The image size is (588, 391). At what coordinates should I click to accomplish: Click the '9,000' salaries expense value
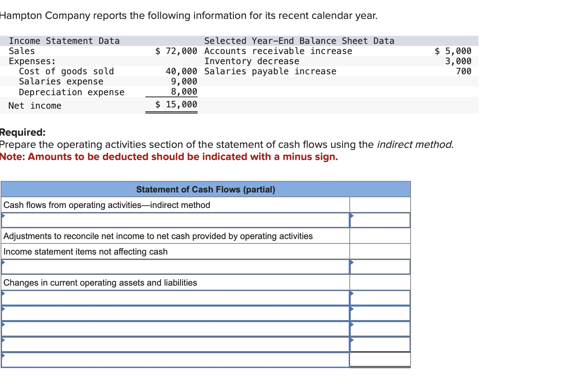pos(184,81)
